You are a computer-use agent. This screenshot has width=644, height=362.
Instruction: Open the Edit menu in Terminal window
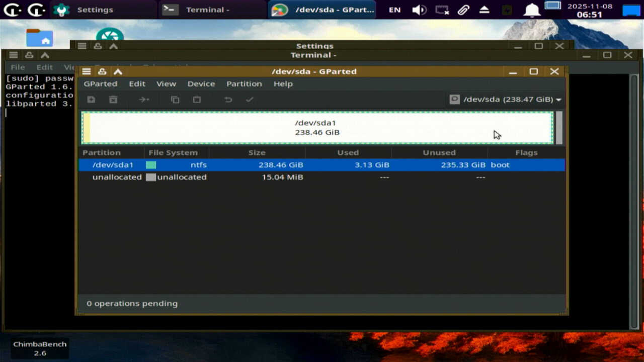tap(44, 67)
